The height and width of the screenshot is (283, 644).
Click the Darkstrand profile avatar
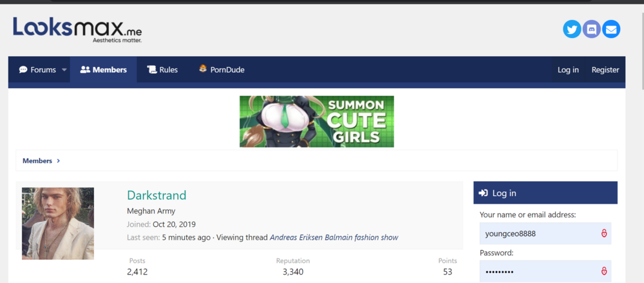(58, 223)
